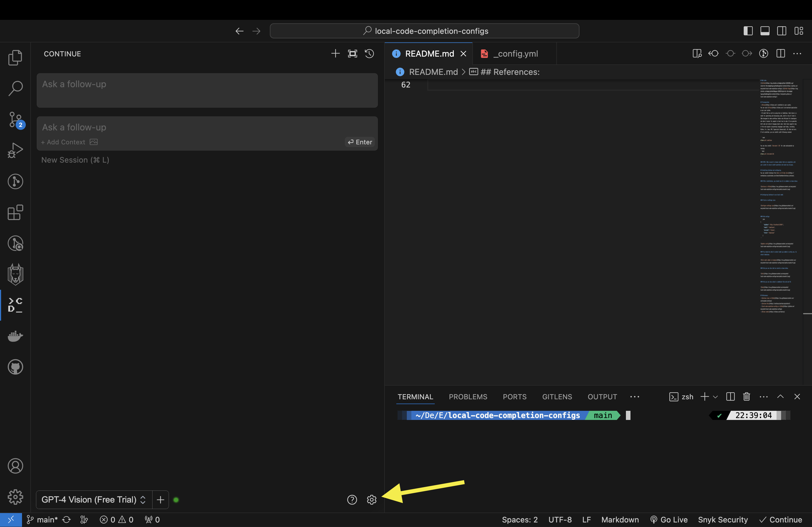Image resolution: width=812 pixels, height=527 pixels.
Task: Toggle the secondary side bar layout
Action: tap(781, 31)
